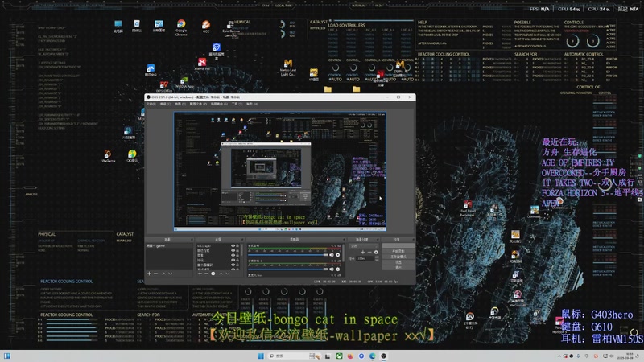Open gear settings for first mixer audio channel

(337, 255)
